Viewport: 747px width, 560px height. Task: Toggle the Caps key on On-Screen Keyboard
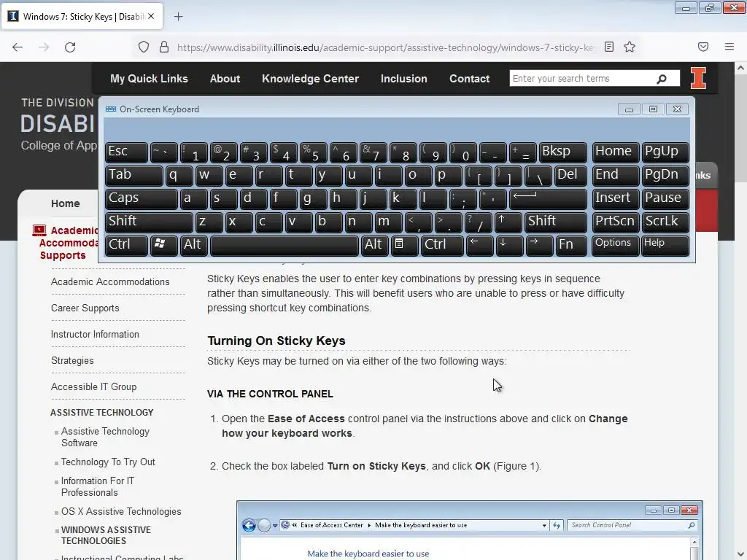tap(141, 198)
